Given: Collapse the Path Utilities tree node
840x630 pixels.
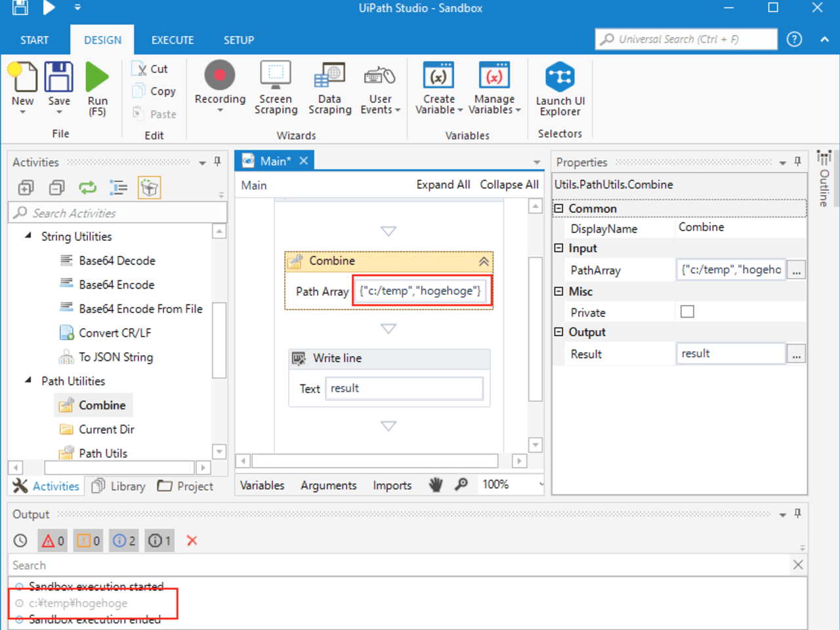Looking at the screenshot, I should pos(28,380).
